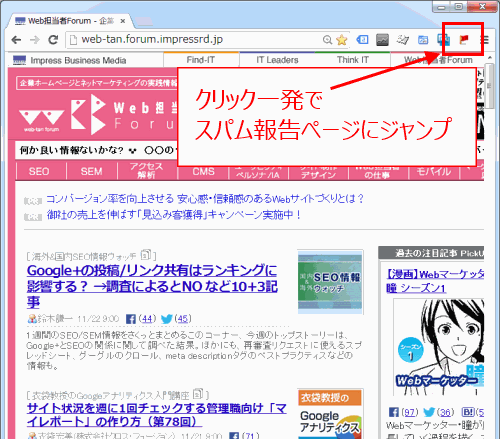
Task: Reload the current page
Action: tap(53, 40)
